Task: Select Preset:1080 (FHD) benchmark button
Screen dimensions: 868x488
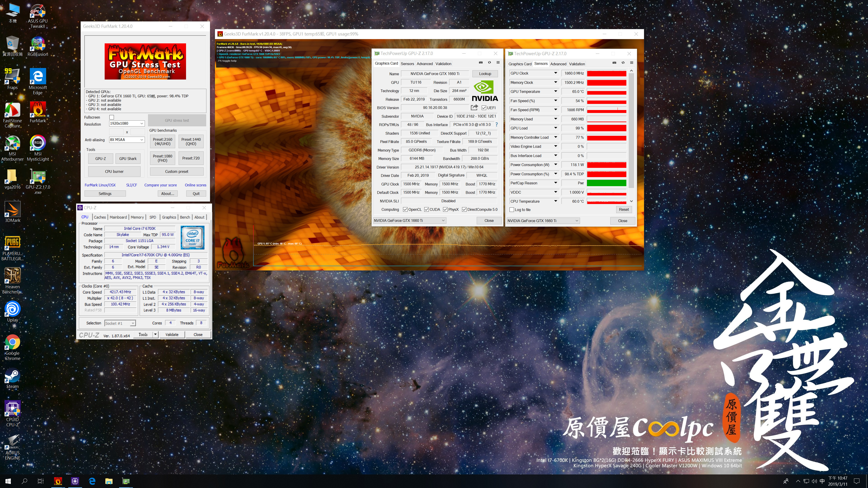Action: point(163,158)
